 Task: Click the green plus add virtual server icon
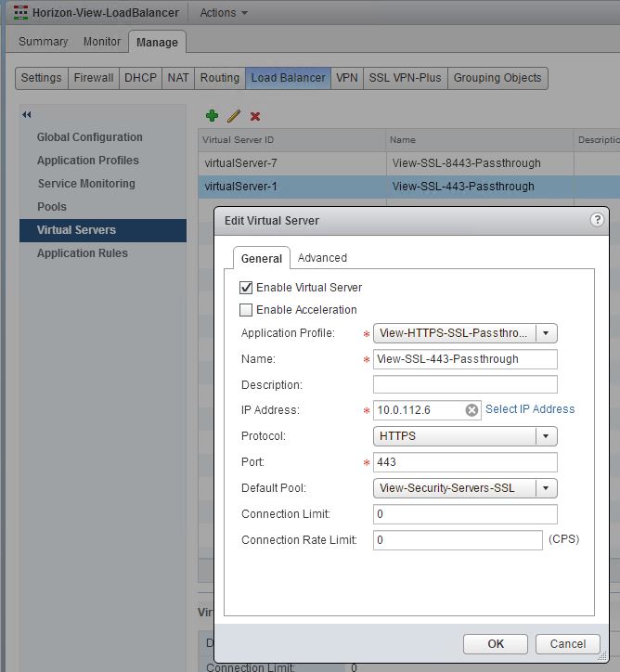click(213, 116)
